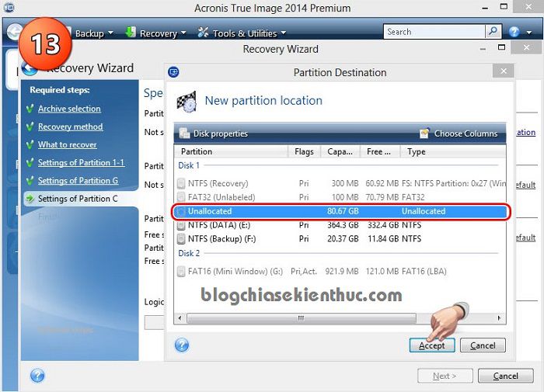Click disk icon of NTFS (Backup) (F:)
This screenshot has width=544, height=392.
[181, 239]
